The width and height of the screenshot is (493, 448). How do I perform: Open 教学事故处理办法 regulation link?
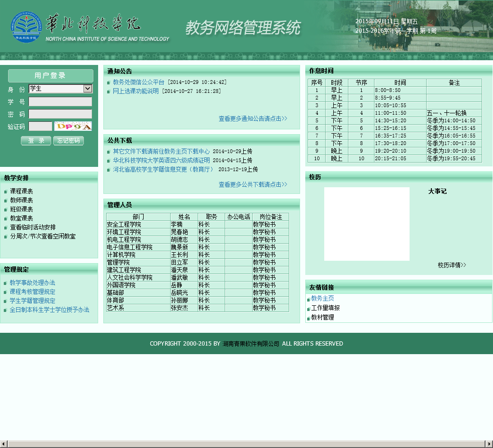[x=32, y=283]
